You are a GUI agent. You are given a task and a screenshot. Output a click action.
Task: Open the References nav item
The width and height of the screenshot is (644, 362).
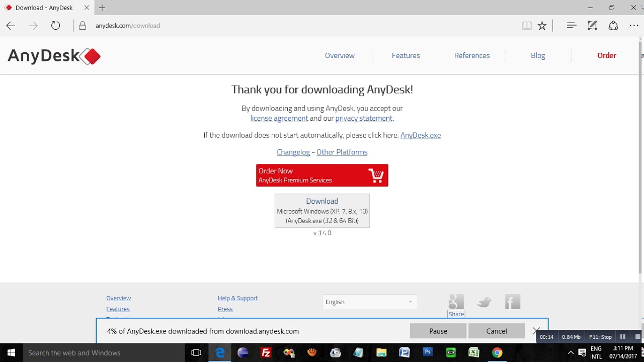(x=472, y=56)
